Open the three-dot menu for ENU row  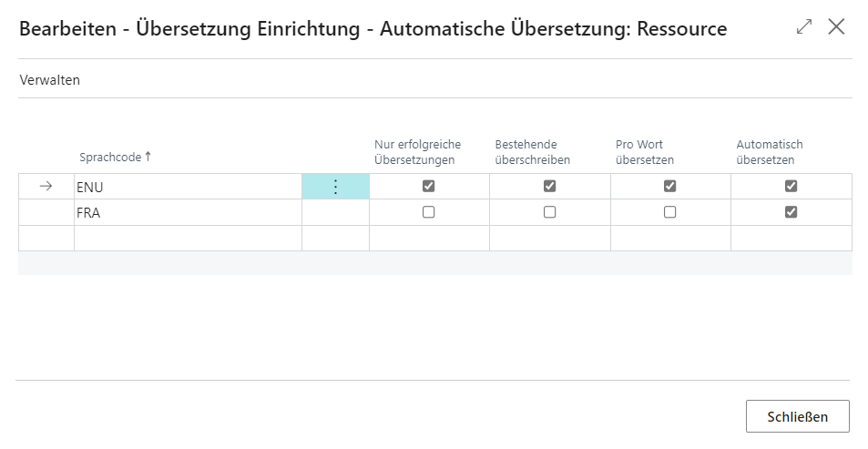tap(335, 187)
